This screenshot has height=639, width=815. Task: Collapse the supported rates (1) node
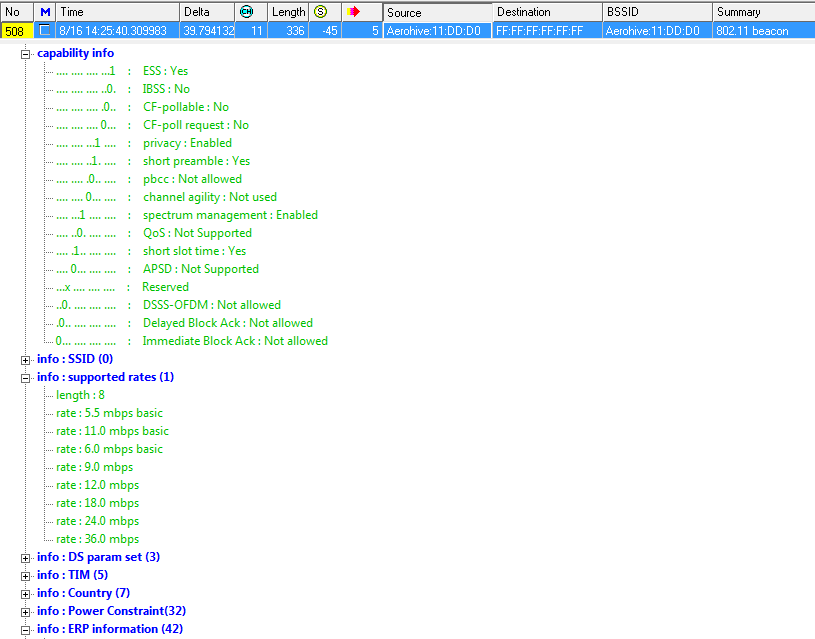point(26,378)
